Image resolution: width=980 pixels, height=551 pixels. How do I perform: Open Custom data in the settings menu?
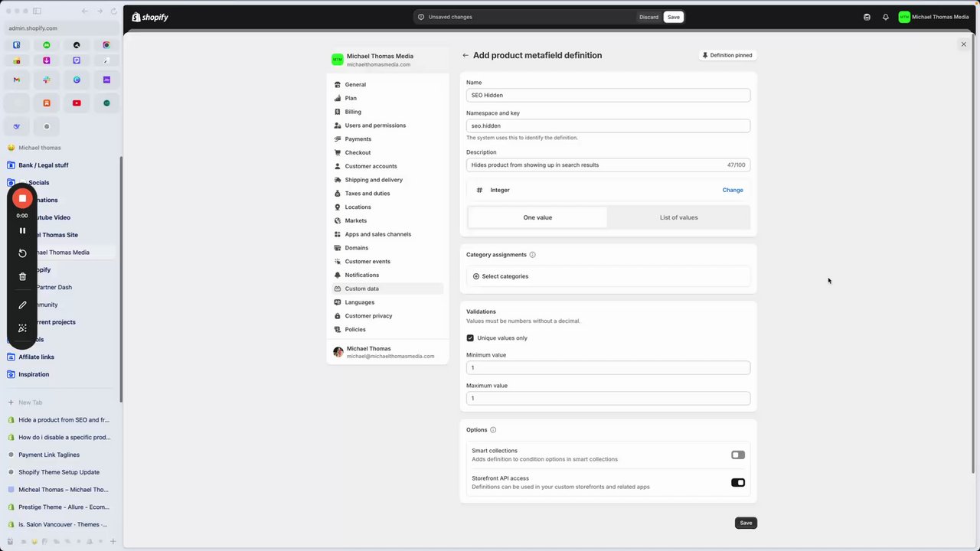(x=387, y=289)
